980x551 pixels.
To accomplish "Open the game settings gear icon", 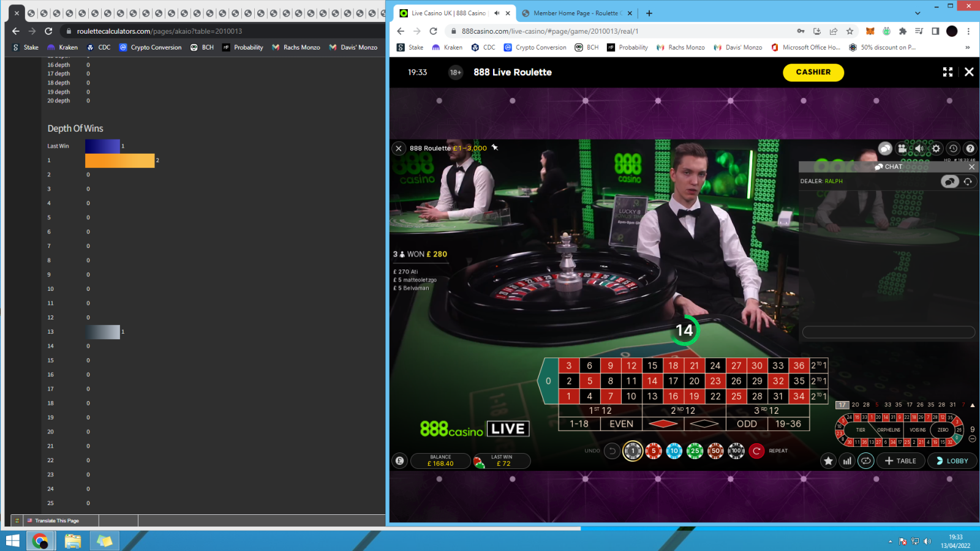I will (936, 148).
